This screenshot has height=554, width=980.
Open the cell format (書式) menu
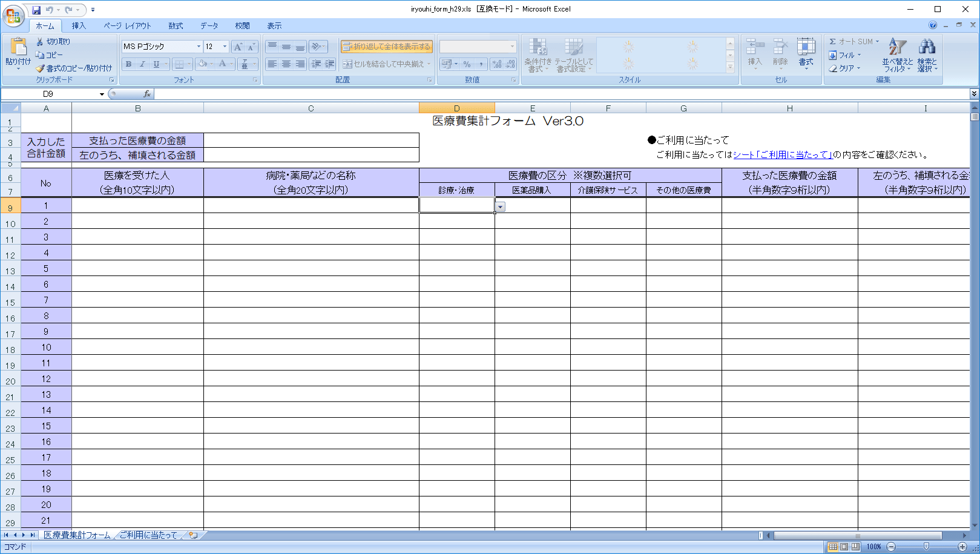click(806, 54)
